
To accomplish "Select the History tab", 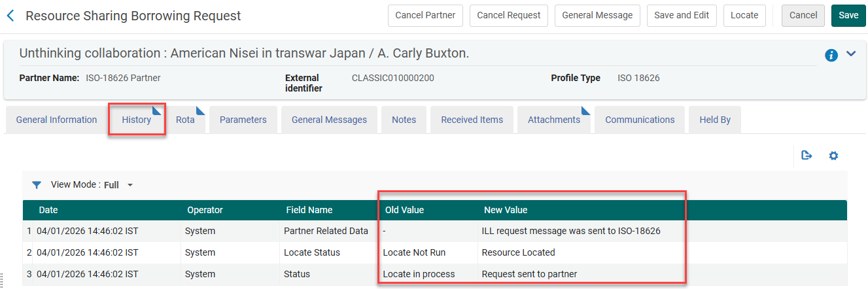I will coord(137,120).
